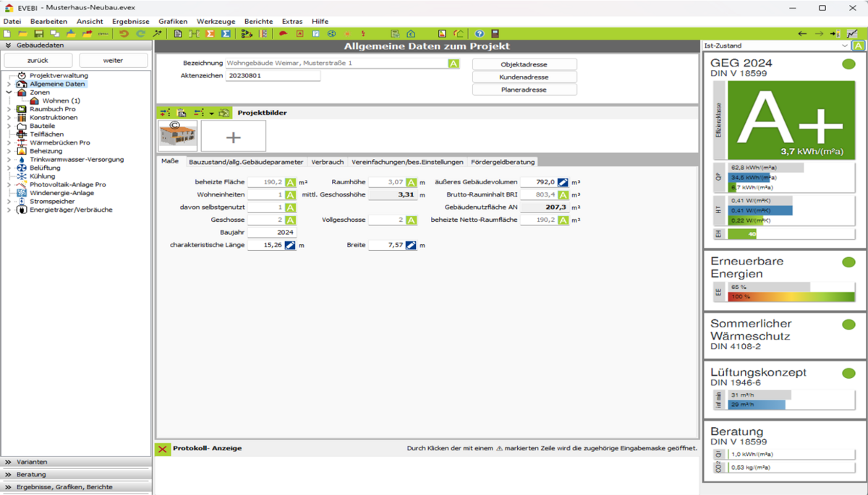This screenshot has width=868, height=495.
Task: Undo the last action in the toolbar
Action: 124,34
